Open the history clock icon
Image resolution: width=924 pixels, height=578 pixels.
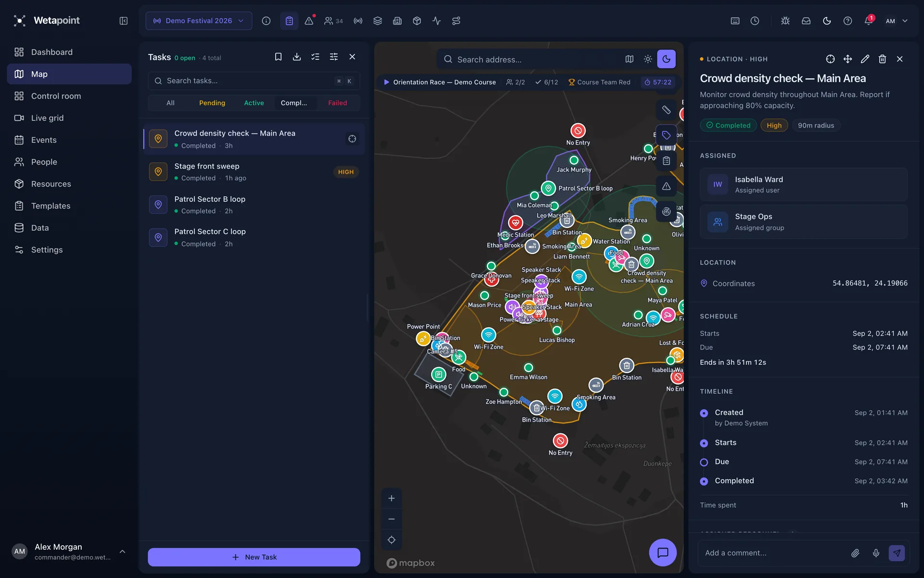[755, 21]
